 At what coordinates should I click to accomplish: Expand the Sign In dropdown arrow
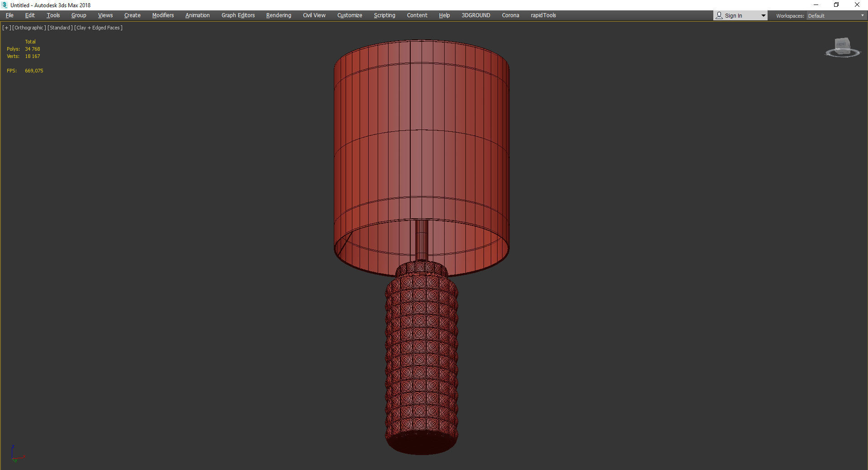(764, 16)
